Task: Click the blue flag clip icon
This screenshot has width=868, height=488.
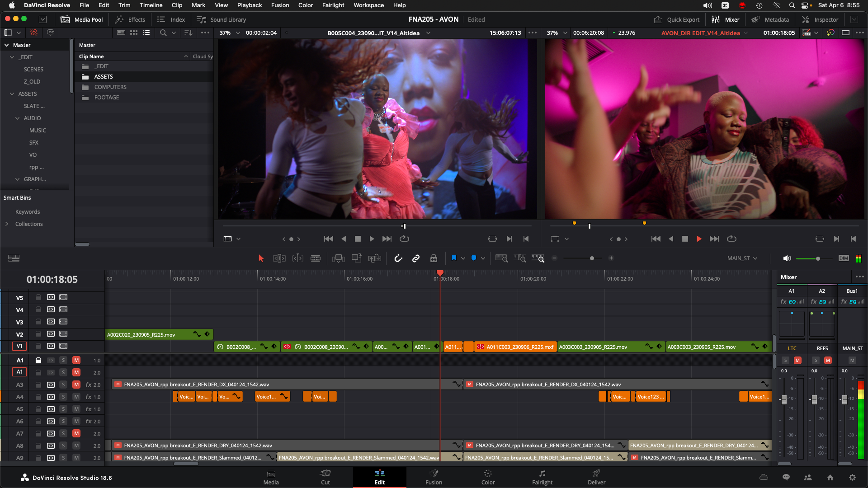Action: tap(454, 258)
